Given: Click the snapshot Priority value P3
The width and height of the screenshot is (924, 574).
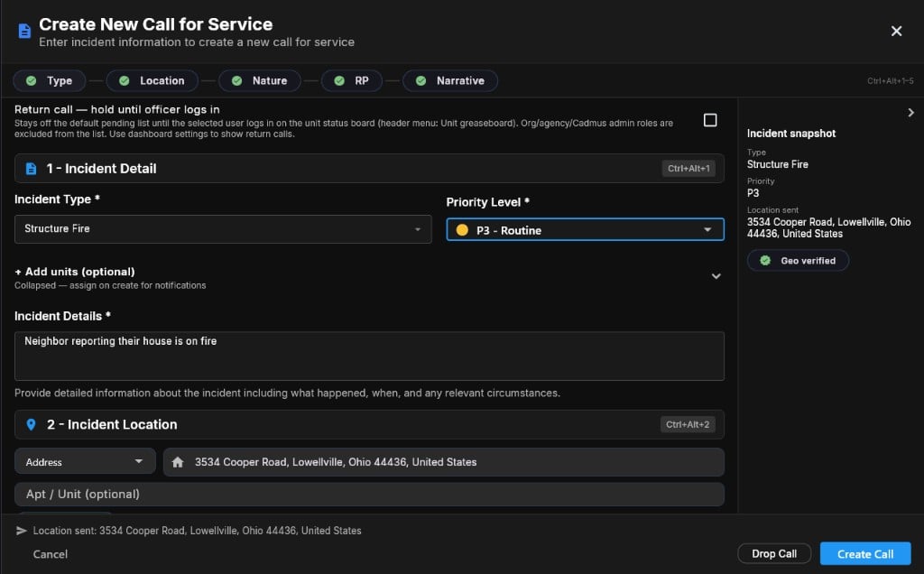Looking at the screenshot, I should tap(753, 193).
